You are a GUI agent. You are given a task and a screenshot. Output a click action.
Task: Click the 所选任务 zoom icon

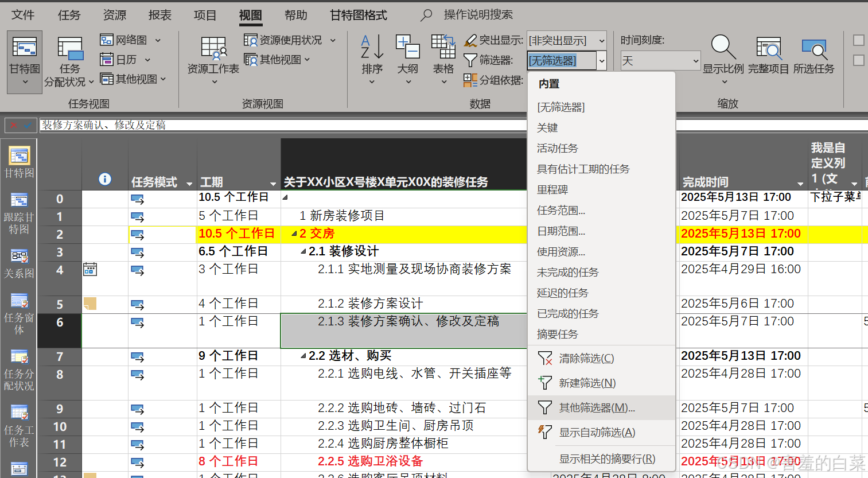(814, 49)
